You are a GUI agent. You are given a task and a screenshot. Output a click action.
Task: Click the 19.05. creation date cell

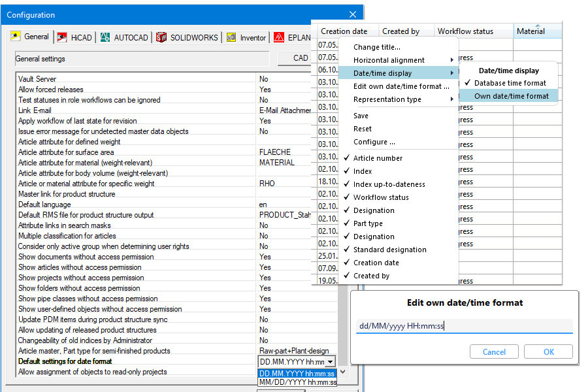coord(328,280)
